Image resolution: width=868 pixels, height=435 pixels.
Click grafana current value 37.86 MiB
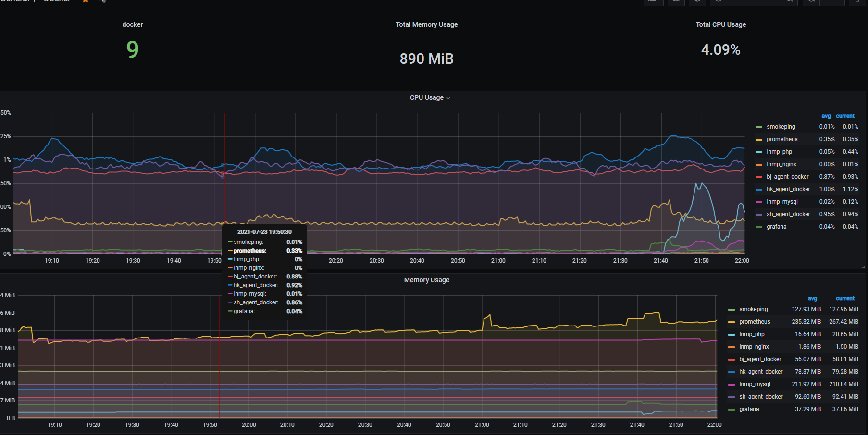coord(845,409)
